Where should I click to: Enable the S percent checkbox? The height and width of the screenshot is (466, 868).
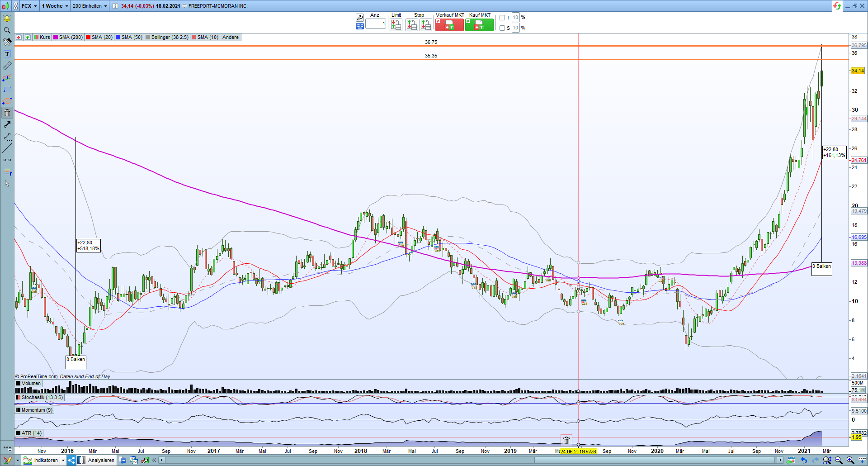coord(502,28)
